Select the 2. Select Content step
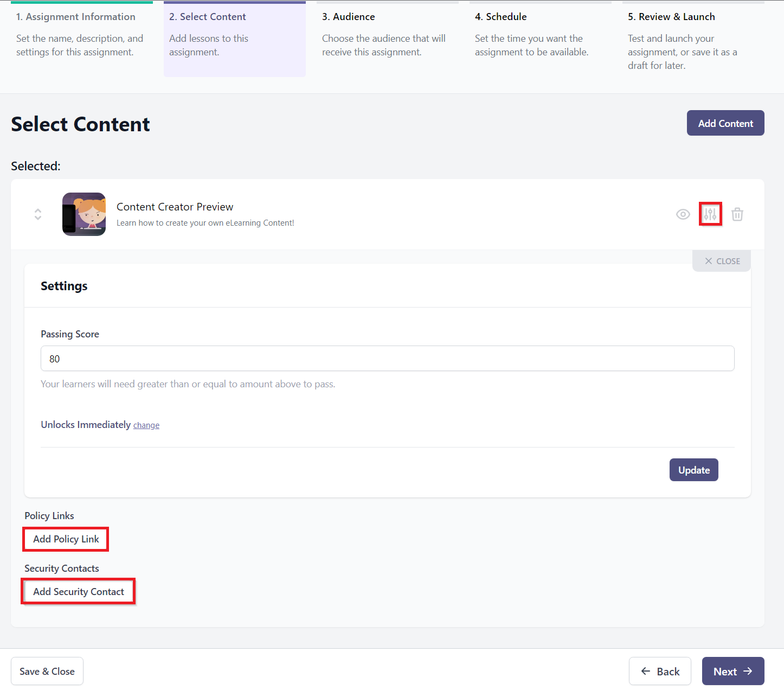 235,39
